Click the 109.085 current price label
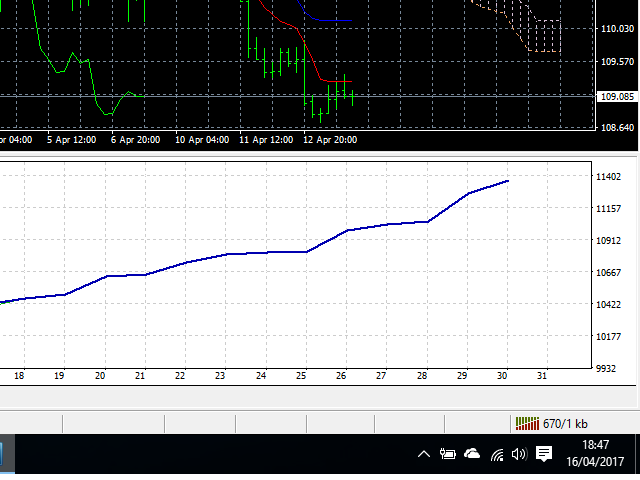Viewport: 640px width, 480px height. tap(616, 97)
